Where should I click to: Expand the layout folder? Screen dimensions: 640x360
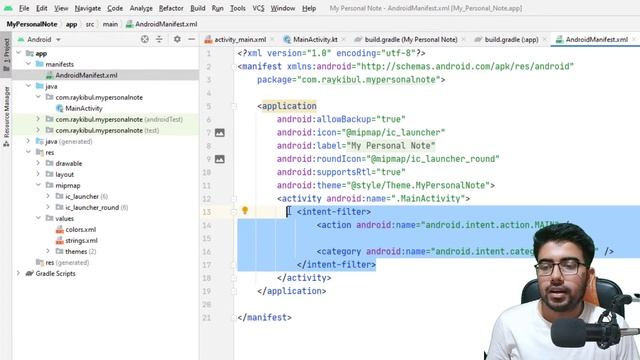[x=38, y=174]
